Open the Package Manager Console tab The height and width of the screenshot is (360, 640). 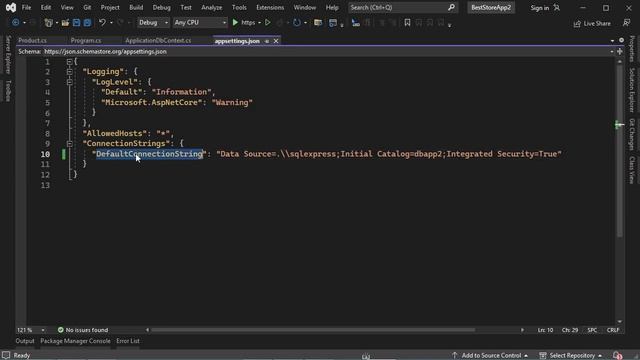(x=75, y=341)
